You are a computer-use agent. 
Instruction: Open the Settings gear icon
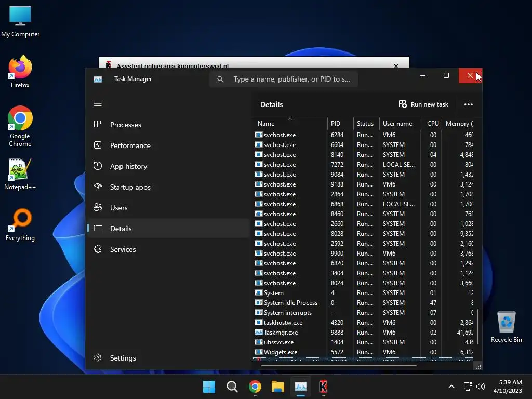point(97,357)
